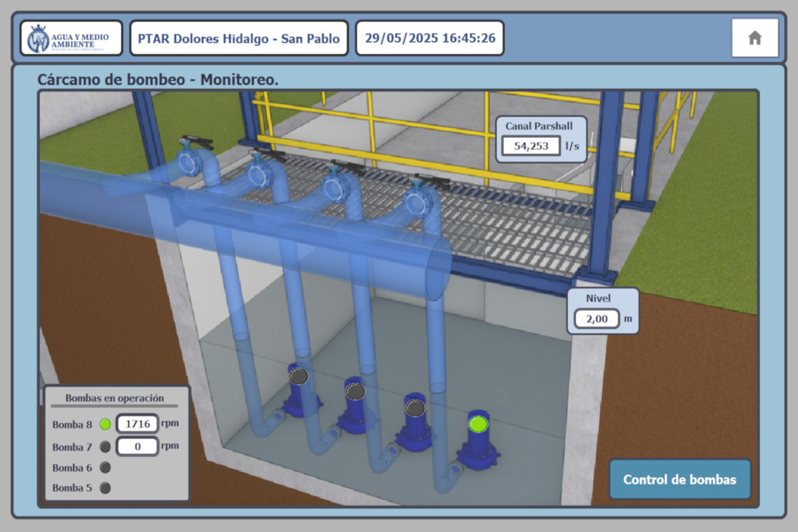Click the Cárcamo de bombeo - Monitoreo heading
The image size is (798, 532).
point(158,80)
